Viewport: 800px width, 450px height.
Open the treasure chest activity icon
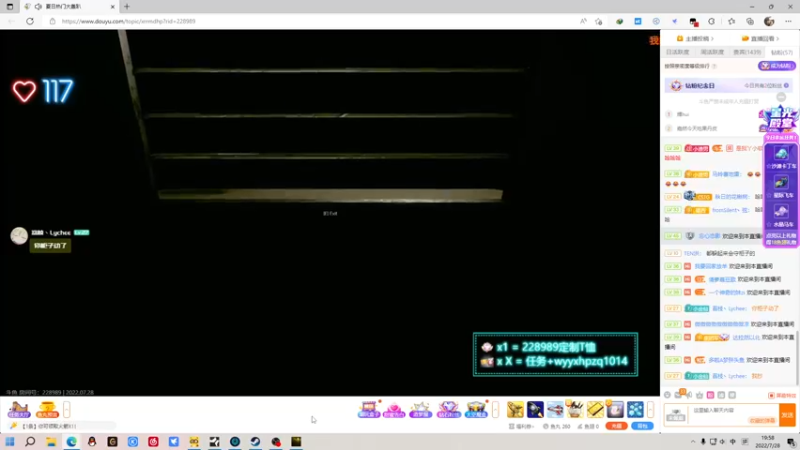click(x=476, y=409)
